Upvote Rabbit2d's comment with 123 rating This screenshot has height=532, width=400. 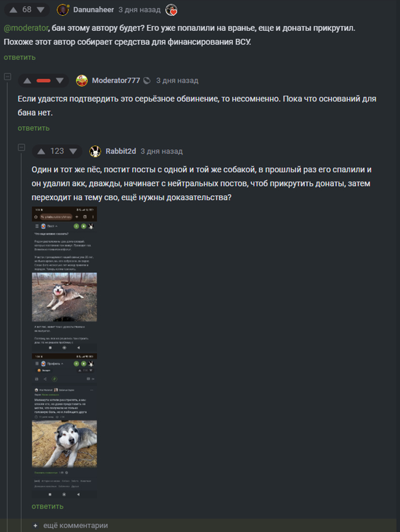[41, 151]
